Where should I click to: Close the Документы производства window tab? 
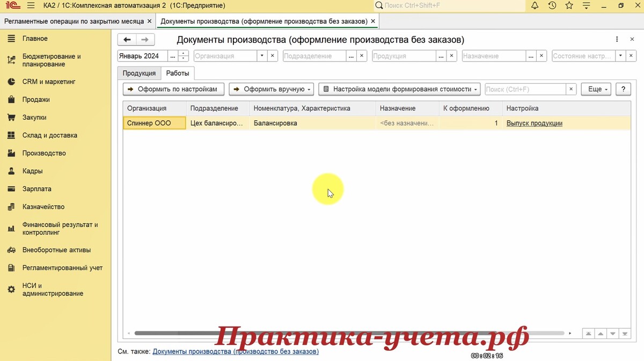[373, 21]
